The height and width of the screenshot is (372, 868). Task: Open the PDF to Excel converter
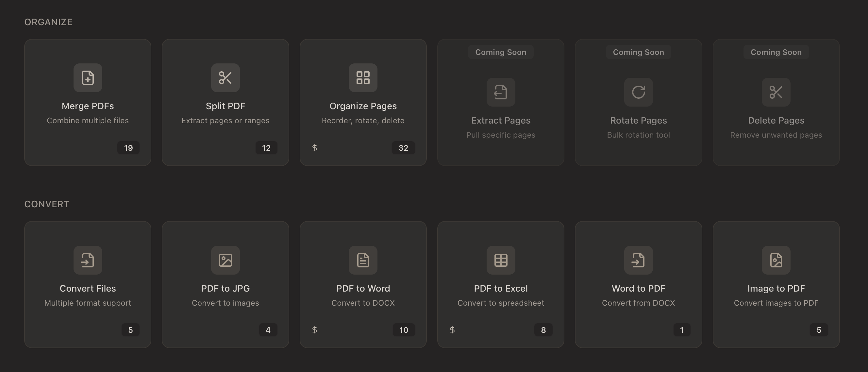point(501,285)
